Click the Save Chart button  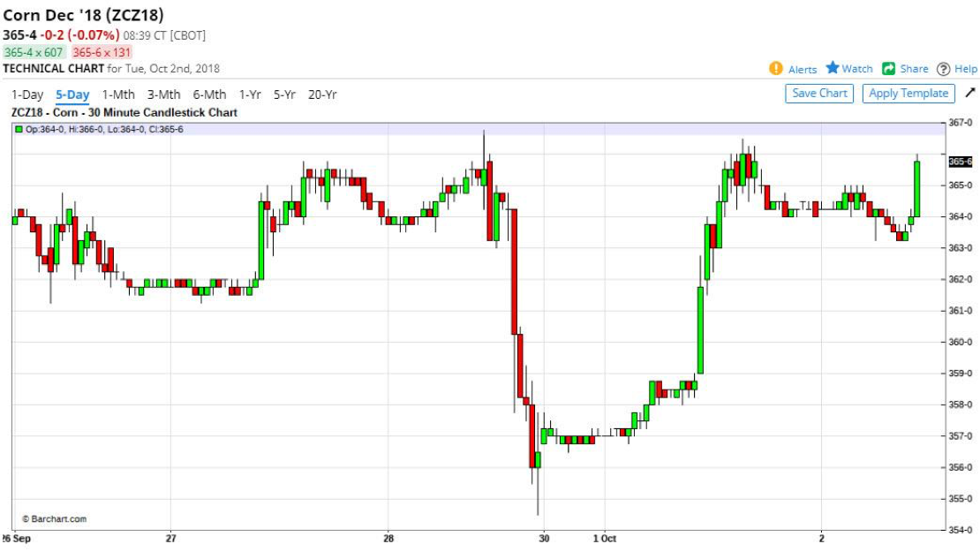click(x=819, y=94)
